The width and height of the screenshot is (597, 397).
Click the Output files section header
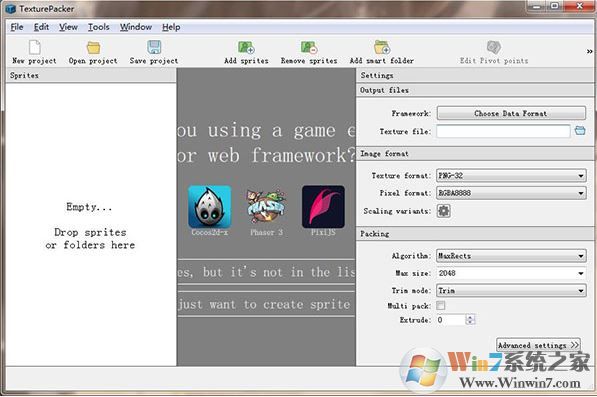pos(475,90)
